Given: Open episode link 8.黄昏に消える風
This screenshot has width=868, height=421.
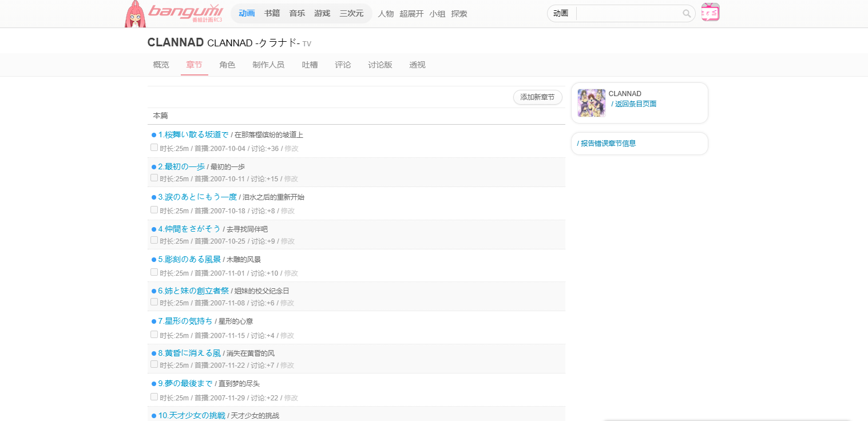Looking at the screenshot, I should click(x=189, y=353).
